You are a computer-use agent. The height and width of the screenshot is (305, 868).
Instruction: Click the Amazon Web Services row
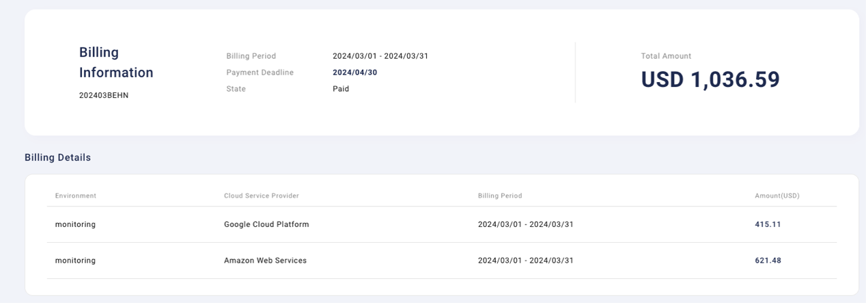(x=442, y=261)
